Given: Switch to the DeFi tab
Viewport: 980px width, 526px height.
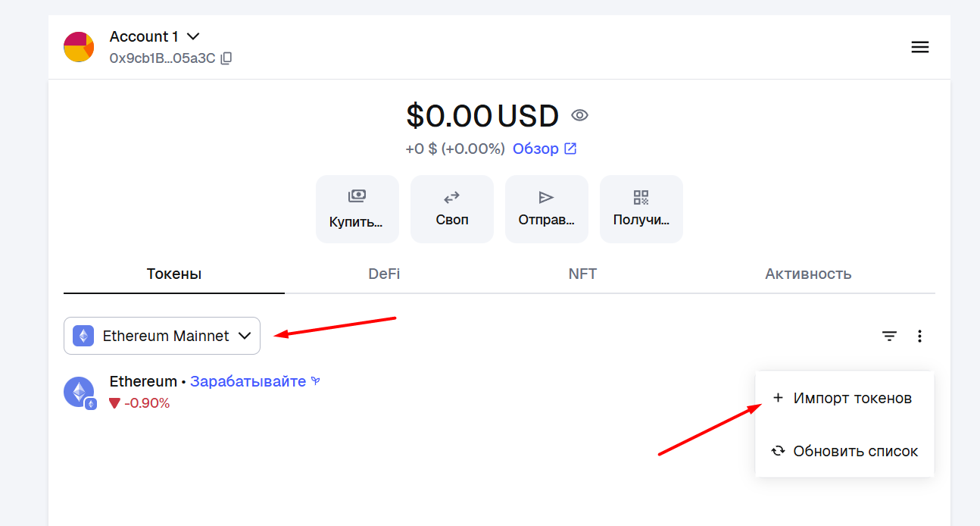Looking at the screenshot, I should point(384,274).
